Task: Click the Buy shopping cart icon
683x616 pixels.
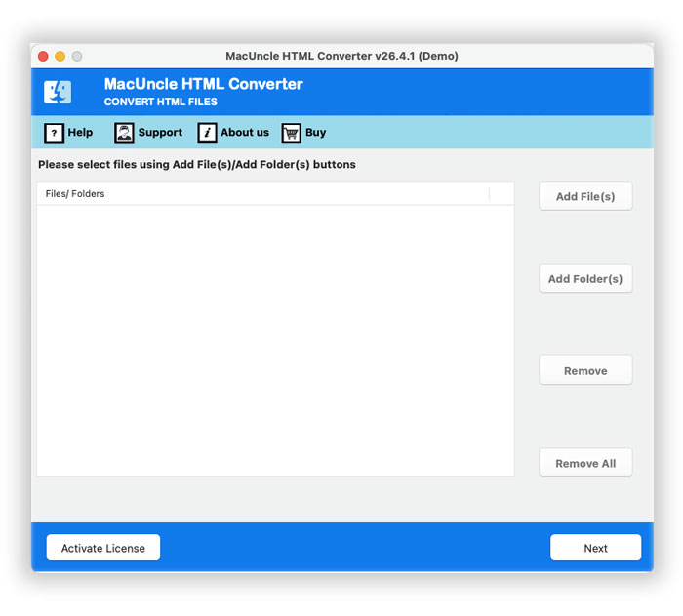Action: (292, 133)
